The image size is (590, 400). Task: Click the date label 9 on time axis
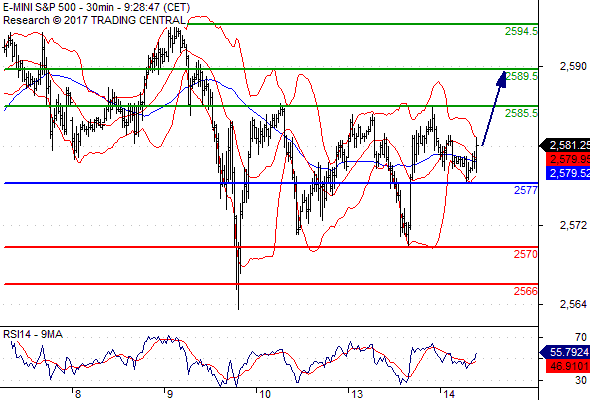click(x=170, y=394)
